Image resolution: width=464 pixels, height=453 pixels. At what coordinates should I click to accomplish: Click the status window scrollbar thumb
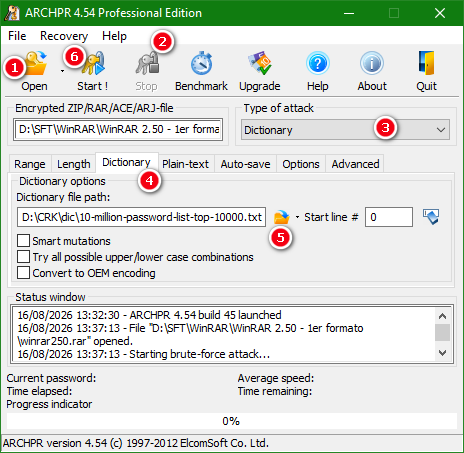(442, 333)
